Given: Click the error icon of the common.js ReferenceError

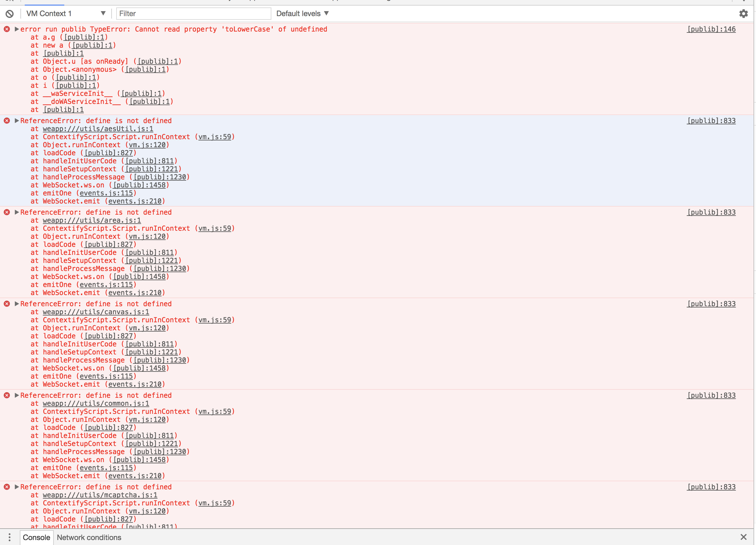Looking at the screenshot, I should coord(7,395).
